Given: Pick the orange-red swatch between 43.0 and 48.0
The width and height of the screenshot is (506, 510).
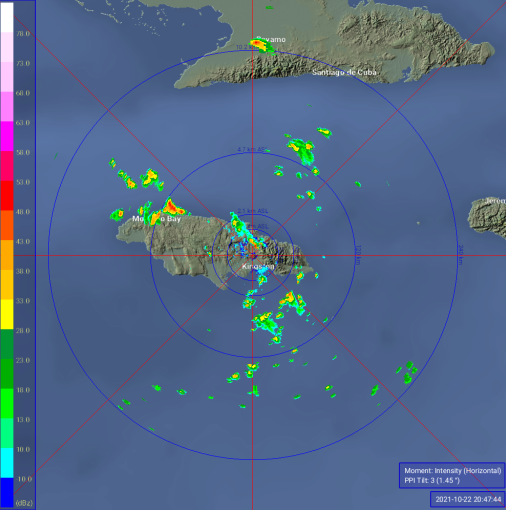Looking at the screenshot, I should pos(7,225).
